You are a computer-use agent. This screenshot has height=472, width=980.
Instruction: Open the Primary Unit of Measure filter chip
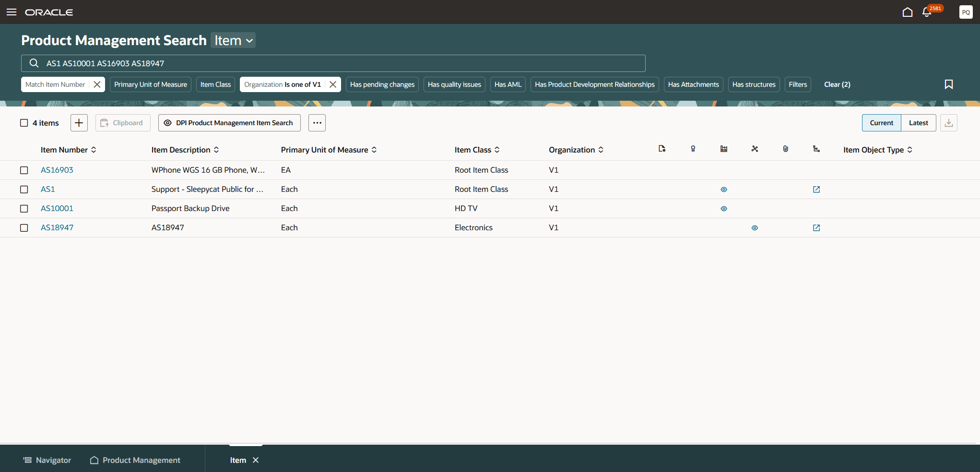click(x=151, y=84)
